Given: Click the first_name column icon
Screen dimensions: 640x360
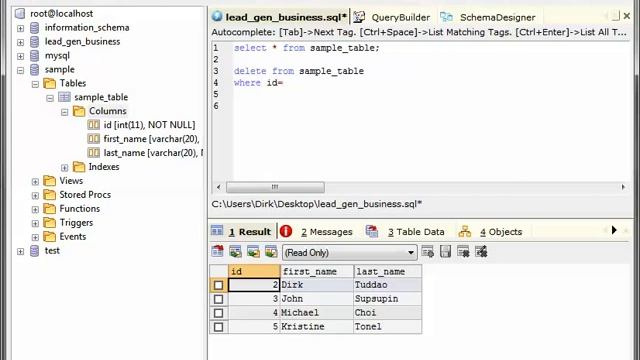Looking at the screenshot, I should (x=93, y=139).
